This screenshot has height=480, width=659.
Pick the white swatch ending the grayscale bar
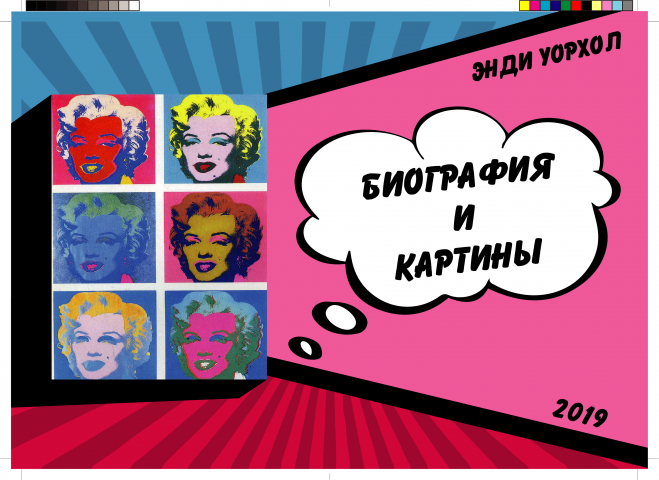[134, 5]
